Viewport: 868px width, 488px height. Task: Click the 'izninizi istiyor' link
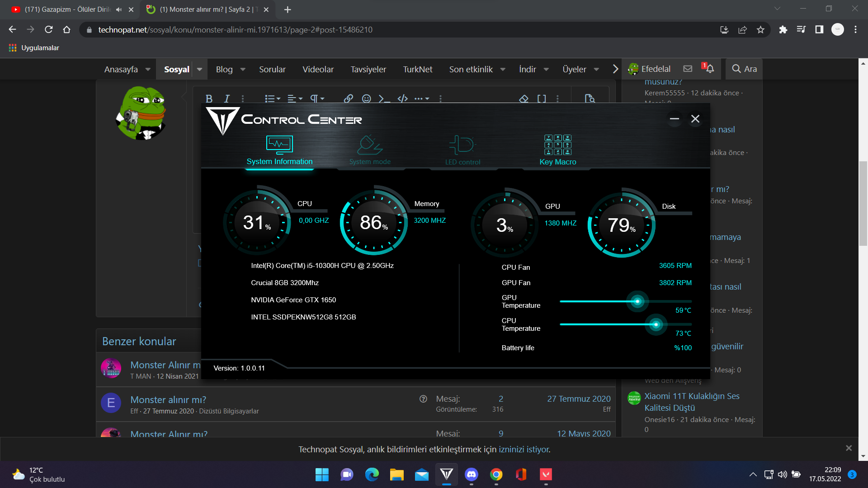[x=524, y=449]
